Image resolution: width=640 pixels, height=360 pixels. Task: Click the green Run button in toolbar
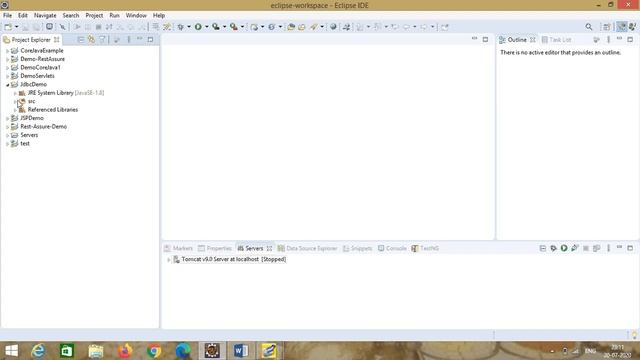(198, 27)
